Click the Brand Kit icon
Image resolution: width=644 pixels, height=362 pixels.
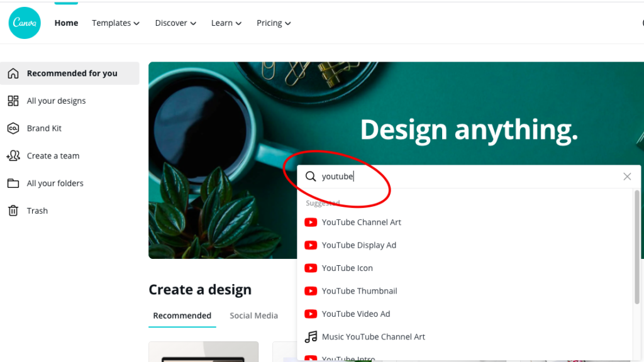point(13,128)
